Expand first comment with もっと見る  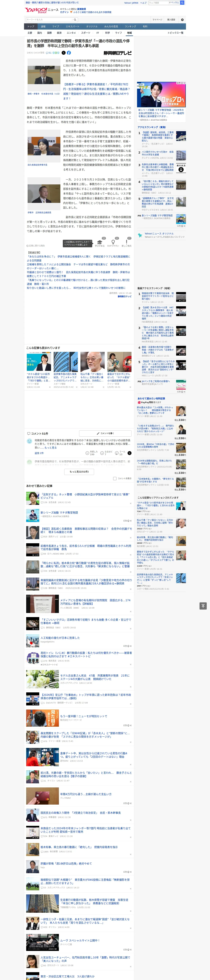51,448
